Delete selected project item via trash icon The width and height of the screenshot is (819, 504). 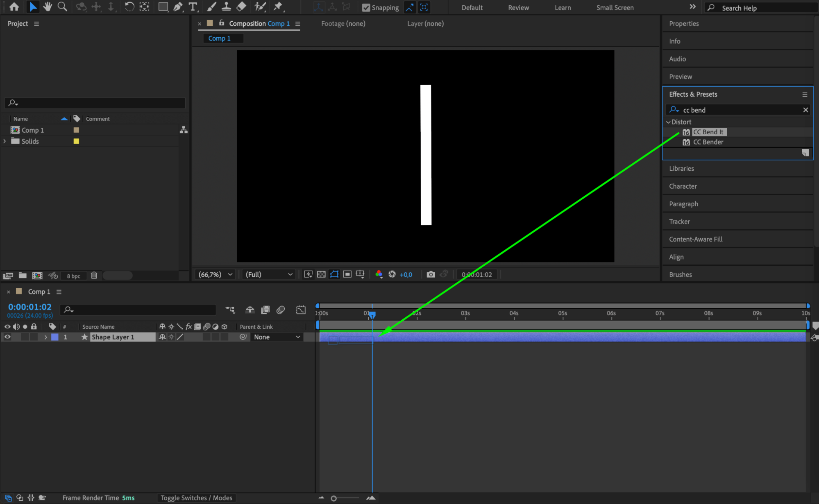[94, 276]
